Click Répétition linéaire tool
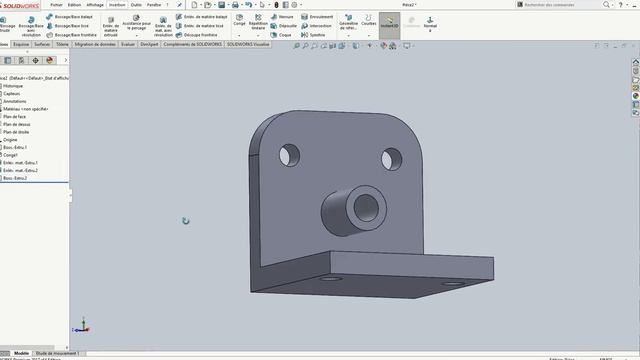The height and width of the screenshot is (360, 640). click(258, 22)
